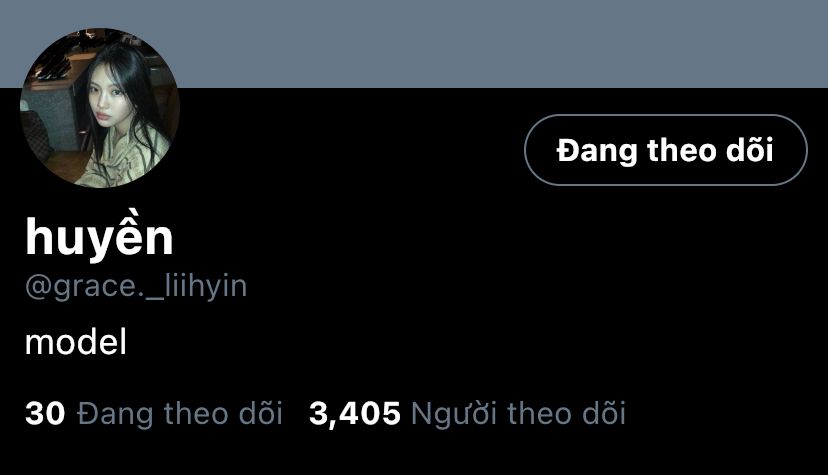Image resolution: width=828 pixels, height=475 pixels.
Task: Open huyền's circular profile picture
Action: [x=100, y=108]
